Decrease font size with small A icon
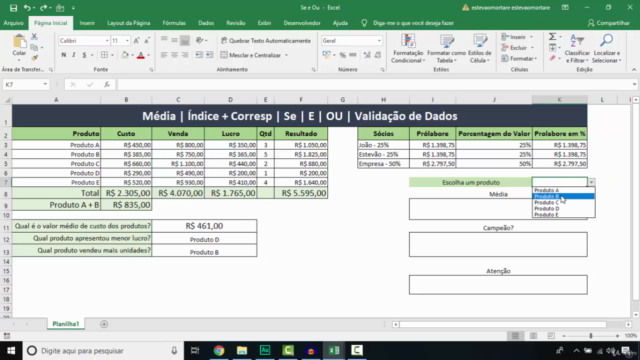The width and height of the screenshot is (640, 360). (x=147, y=40)
